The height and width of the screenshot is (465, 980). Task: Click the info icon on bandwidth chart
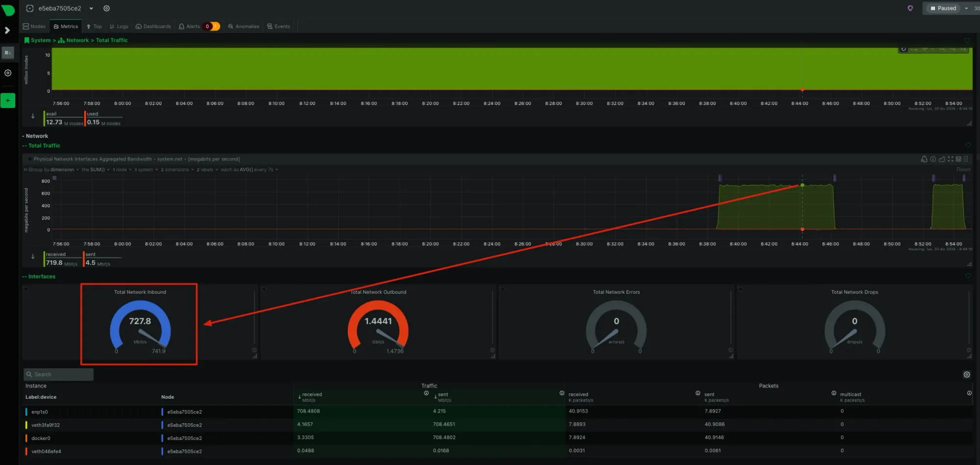tap(933, 159)
